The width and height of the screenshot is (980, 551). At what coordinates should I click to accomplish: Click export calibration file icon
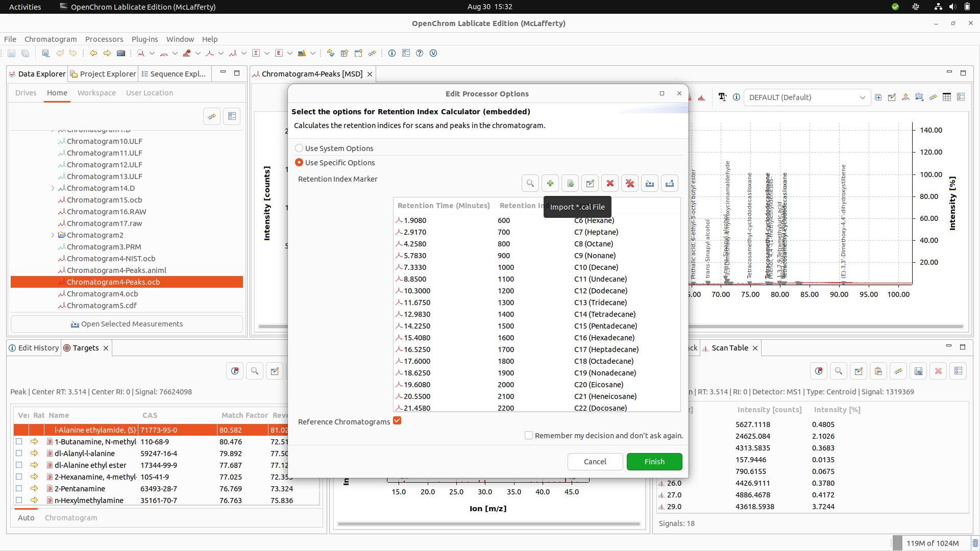(670, 183)
